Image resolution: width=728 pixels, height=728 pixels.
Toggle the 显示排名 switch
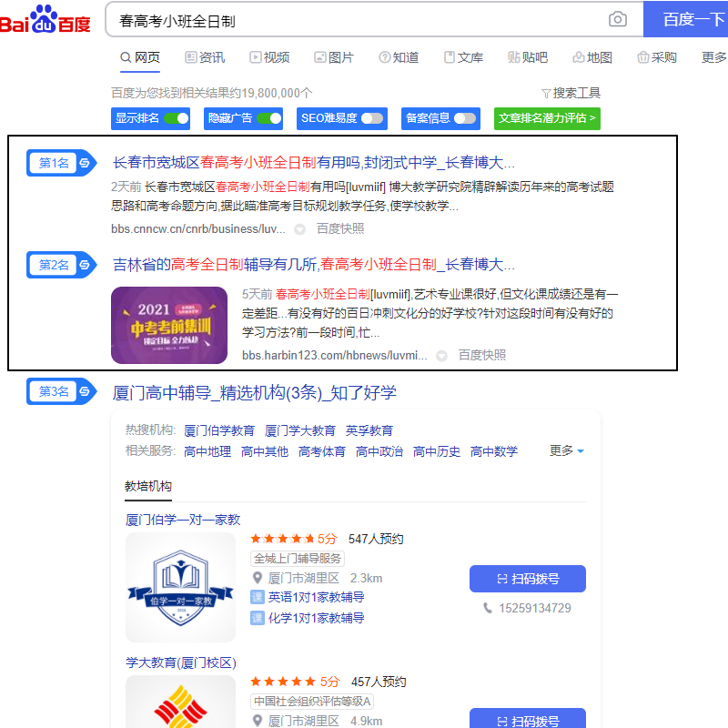(x=177, y=118)
